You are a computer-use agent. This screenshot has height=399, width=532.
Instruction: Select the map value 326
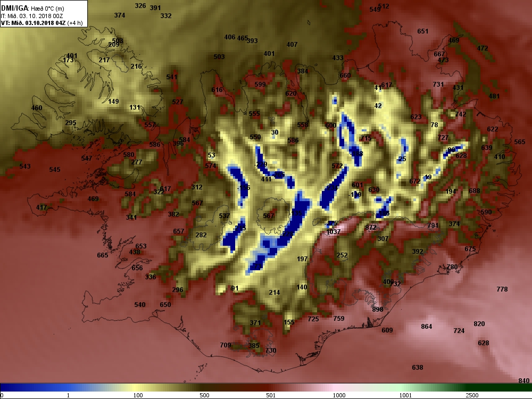click(140, 5)
